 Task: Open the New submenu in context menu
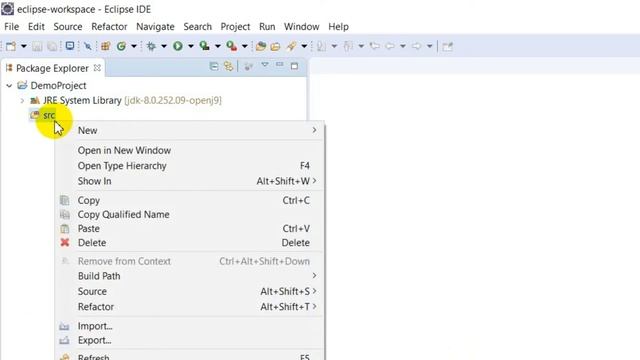(190, 130)
